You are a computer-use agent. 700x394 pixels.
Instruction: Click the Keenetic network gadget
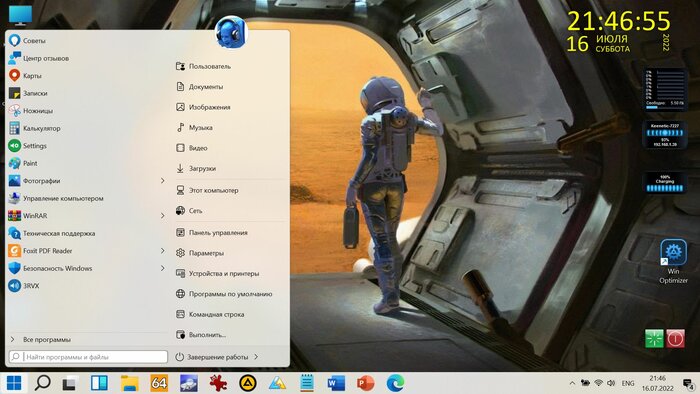(x=665, y=135)
